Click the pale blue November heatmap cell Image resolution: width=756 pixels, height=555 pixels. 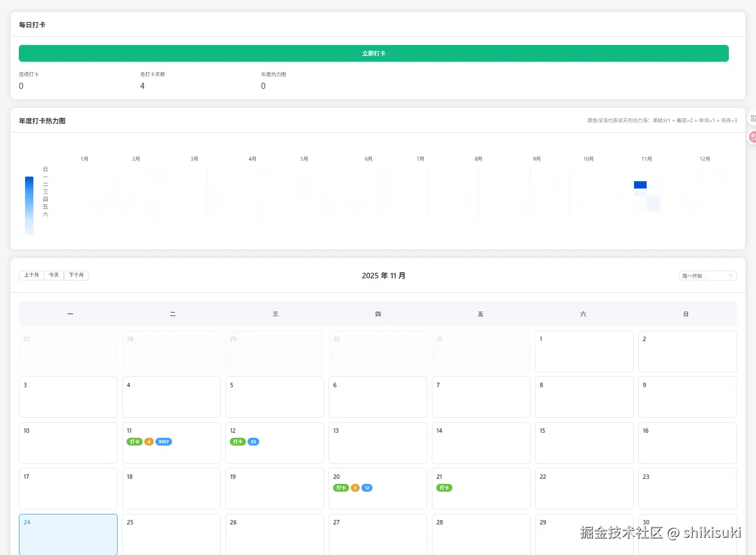[653, 203]
